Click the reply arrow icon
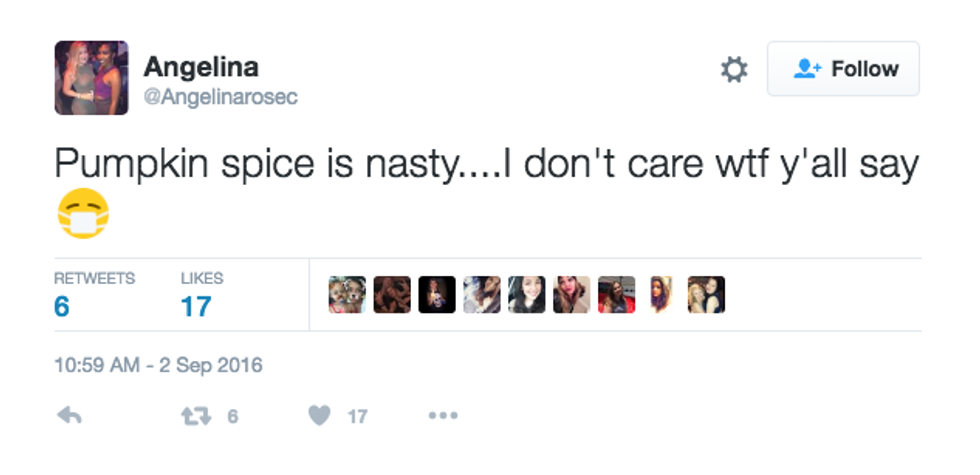 69,415
